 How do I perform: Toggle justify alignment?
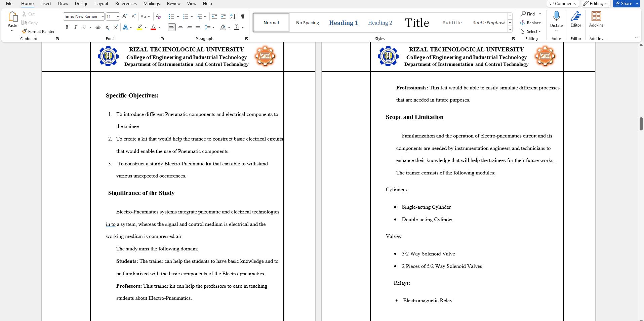[198, 27]
